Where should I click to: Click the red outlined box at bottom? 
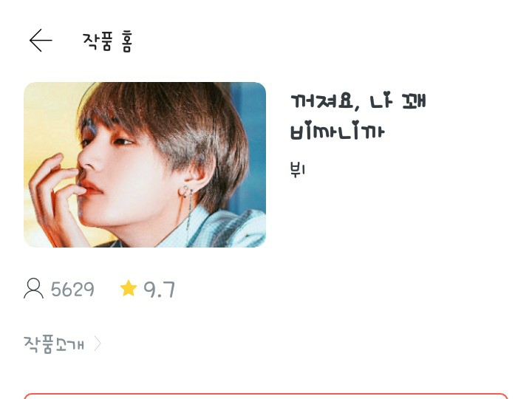tap(266, 396)
